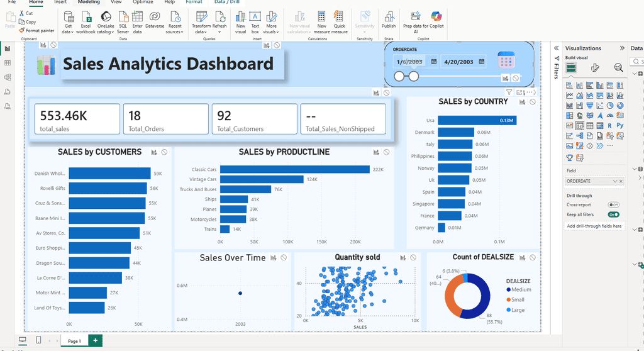The width and height of the screenshot is (644, 351).
Task: Open the R script visual icon
Action: coord(609,125)
